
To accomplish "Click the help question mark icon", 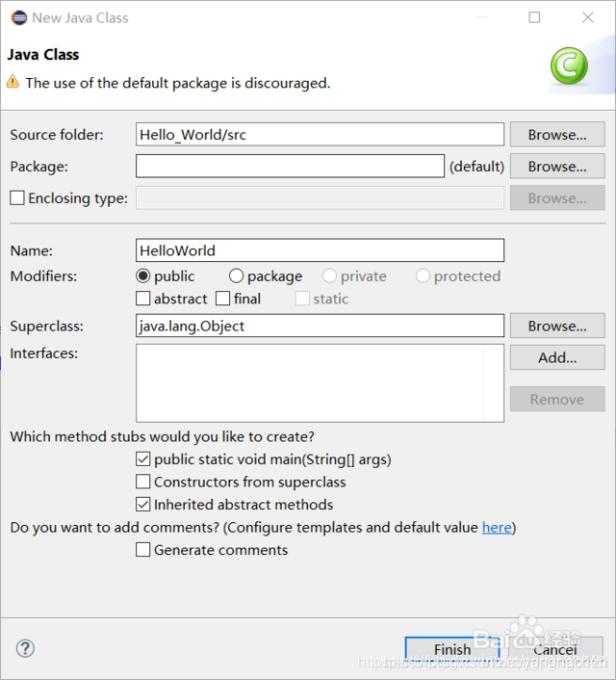I will [25, 648].
